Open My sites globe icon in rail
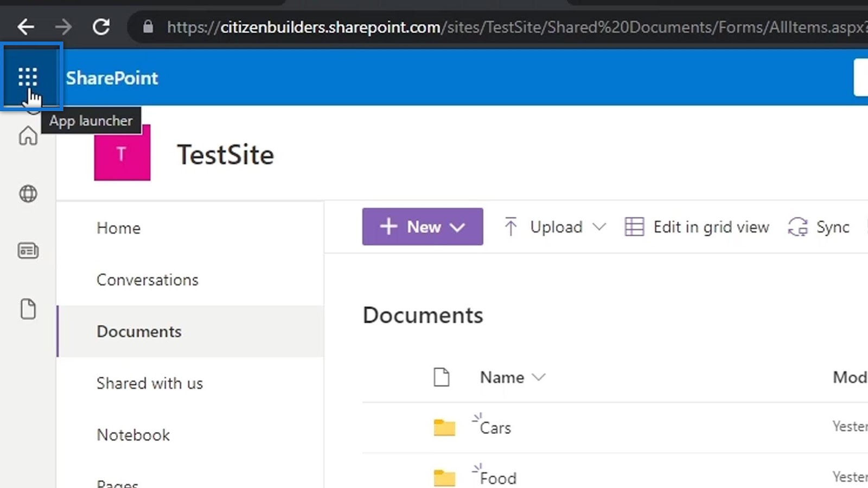The width and height of the screenshot is (868, 488). [x=28, y=194]
